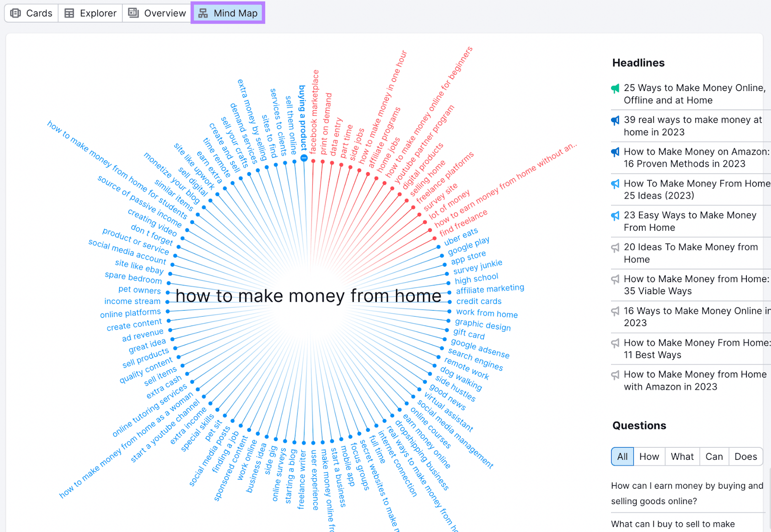771x532 pixels.
Task: Switch to the Overview tab
Action: [156, 13]
